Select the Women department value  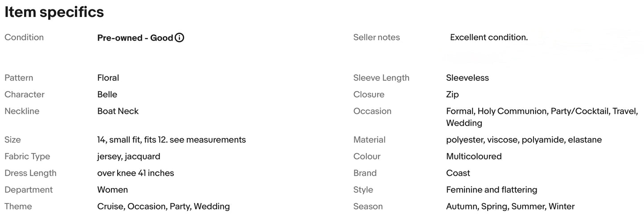pos(113,190)
